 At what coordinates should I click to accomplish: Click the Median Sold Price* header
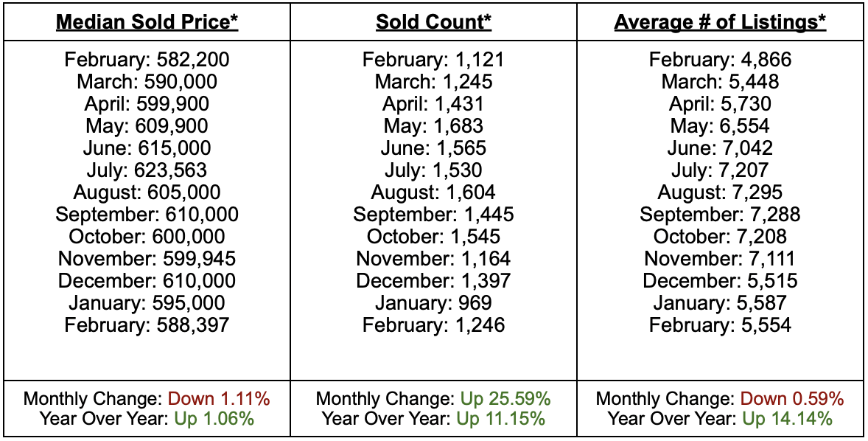coord(147,22)
